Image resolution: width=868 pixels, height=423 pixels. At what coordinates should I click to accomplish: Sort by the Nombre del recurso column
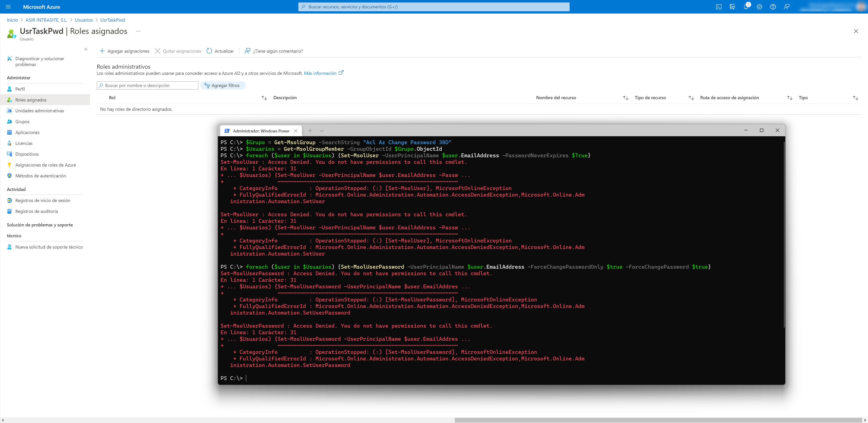click(x=625, y=98)
